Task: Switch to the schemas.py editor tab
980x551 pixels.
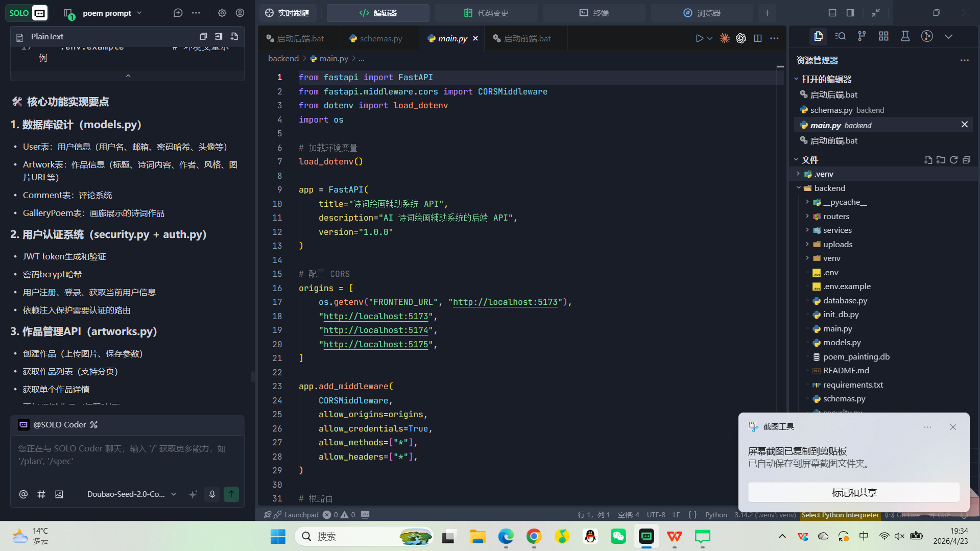Action: tap(375, 38)
